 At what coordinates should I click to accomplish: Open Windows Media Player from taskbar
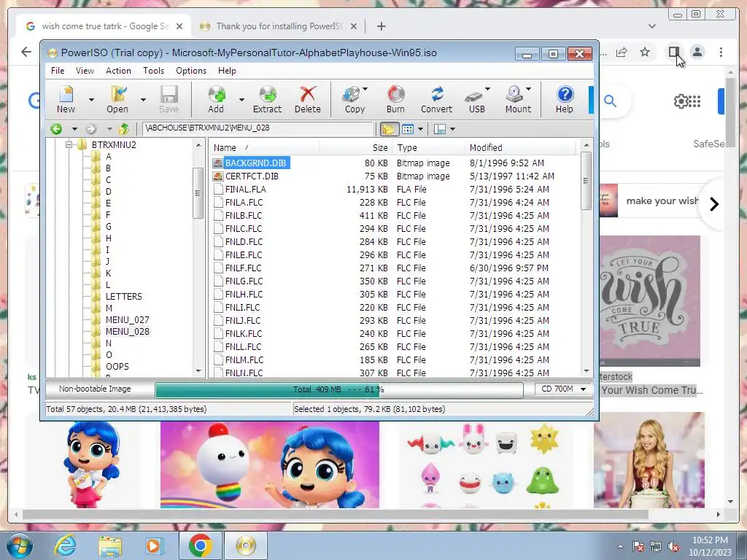click(x=154, y=545)
